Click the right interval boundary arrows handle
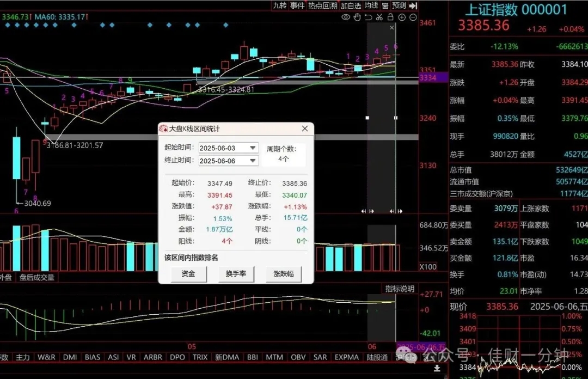The width and height of the screenshot is (588, 379). pos(396,211)
